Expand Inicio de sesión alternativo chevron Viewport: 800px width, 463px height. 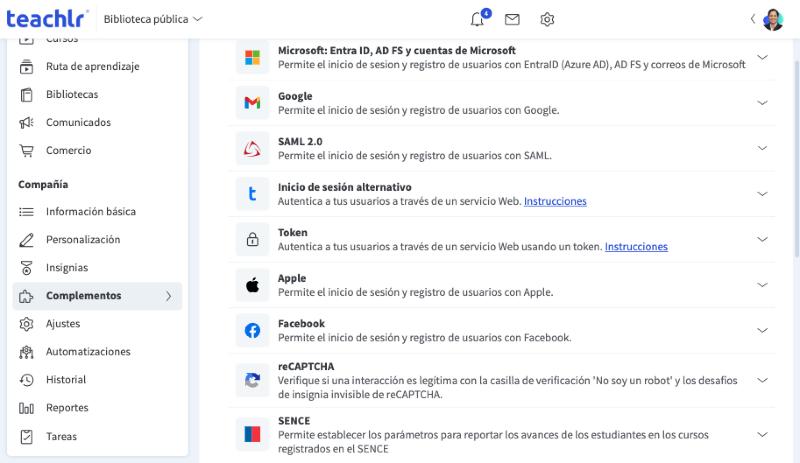[x=762, y=193]
